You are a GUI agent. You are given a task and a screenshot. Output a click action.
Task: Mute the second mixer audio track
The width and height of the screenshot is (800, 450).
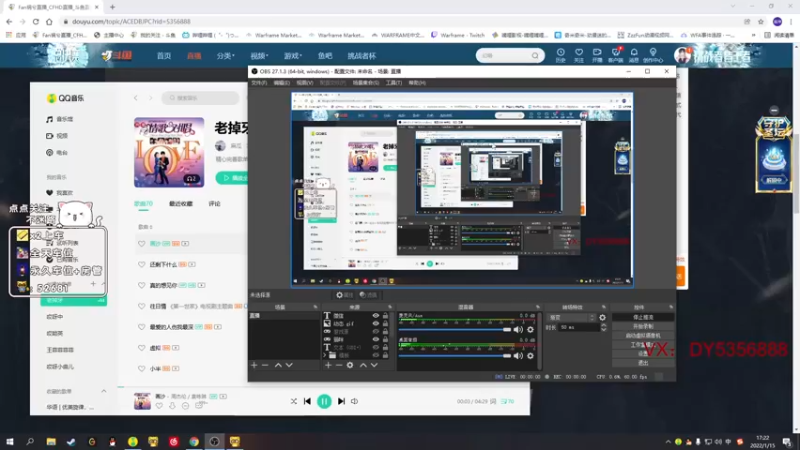[x=518, y=356]
